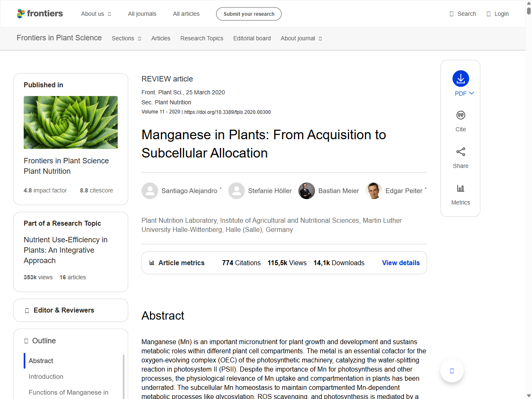
Task: Expand the PDF download options chevron
Action: tap(471, 93)
